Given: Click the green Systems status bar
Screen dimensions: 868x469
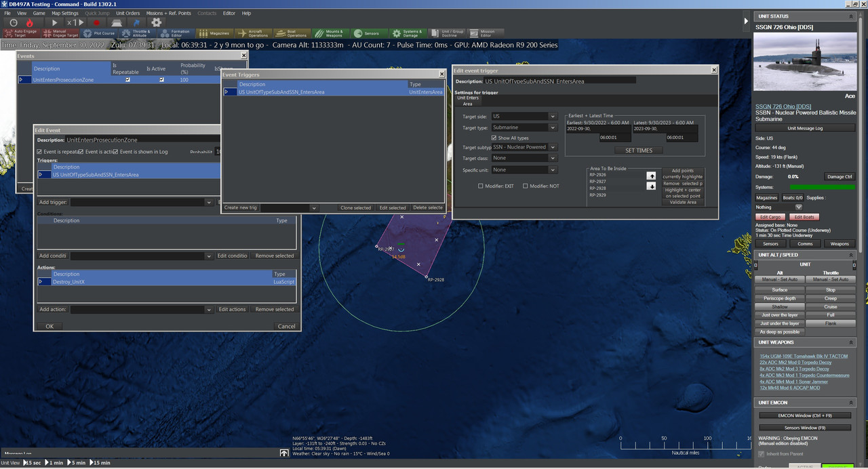Looking at the screenshot, I should click(x=822, y=187).
